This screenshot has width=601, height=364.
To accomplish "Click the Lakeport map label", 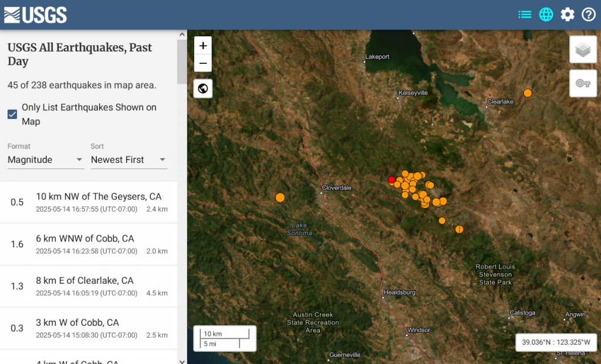I will tap(377, 57).
